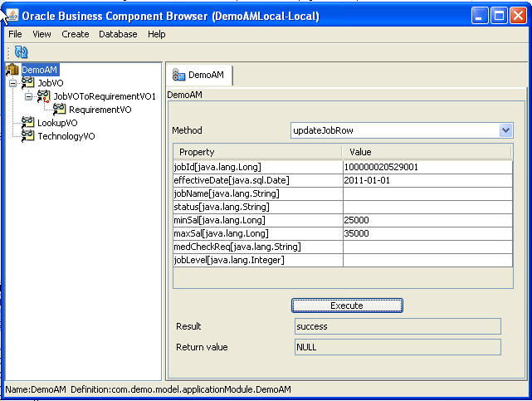The width and height of the screenshot is (532, 401).
Task: Click the effectiveDate value cell 2011-01-01
Action: click(427, 180)
